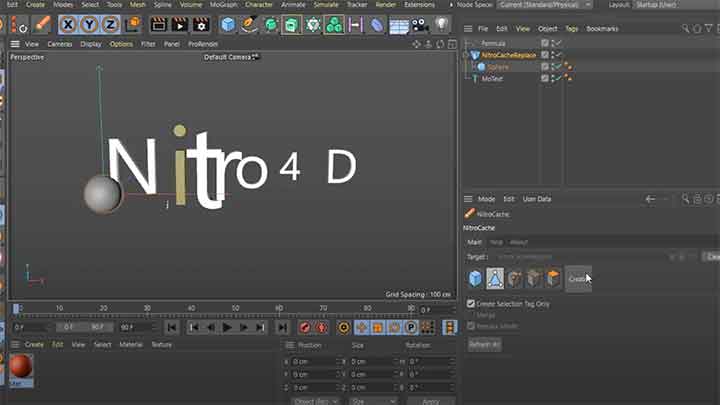This screenshot has width=720, height=405.
Task: Toggle the X axis lock
Action: [68, 24]
